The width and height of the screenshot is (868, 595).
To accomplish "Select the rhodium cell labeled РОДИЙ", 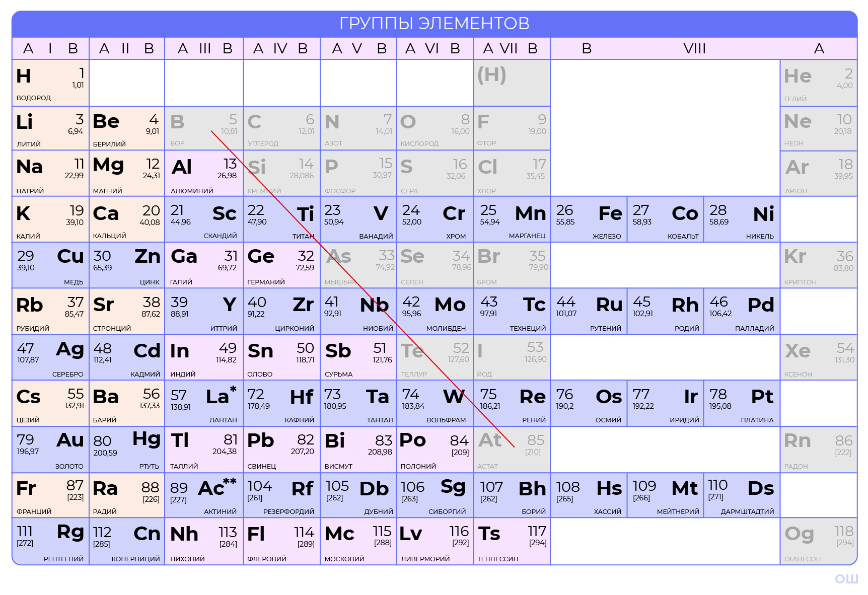I will point(666,311).
